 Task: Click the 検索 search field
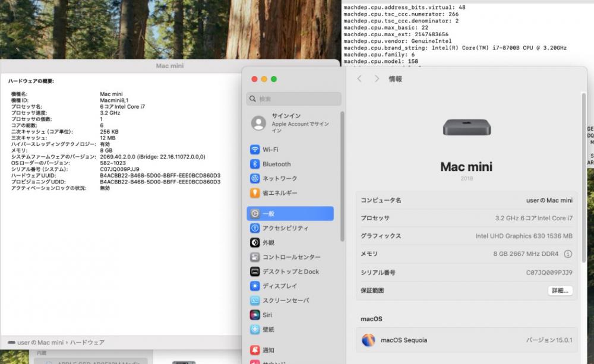click(x=293, y=99)
